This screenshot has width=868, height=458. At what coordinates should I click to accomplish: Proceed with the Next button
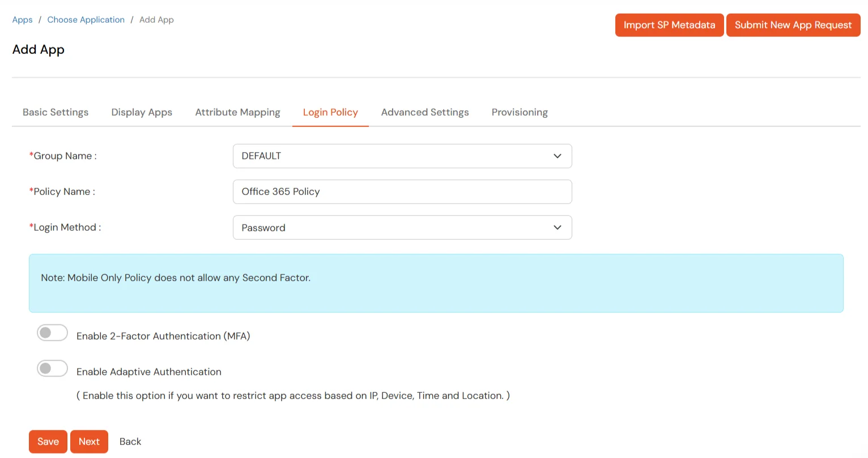click(x=89, y=441)
